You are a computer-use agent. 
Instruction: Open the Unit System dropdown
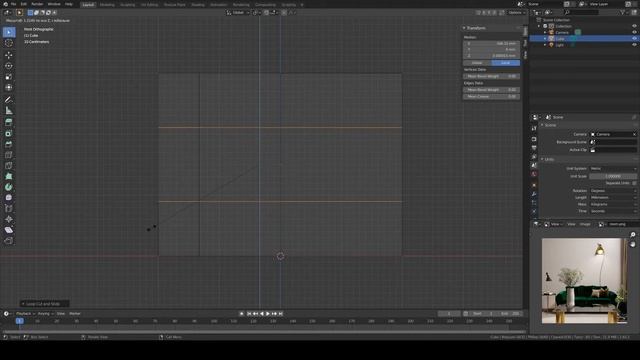point(613,169)
